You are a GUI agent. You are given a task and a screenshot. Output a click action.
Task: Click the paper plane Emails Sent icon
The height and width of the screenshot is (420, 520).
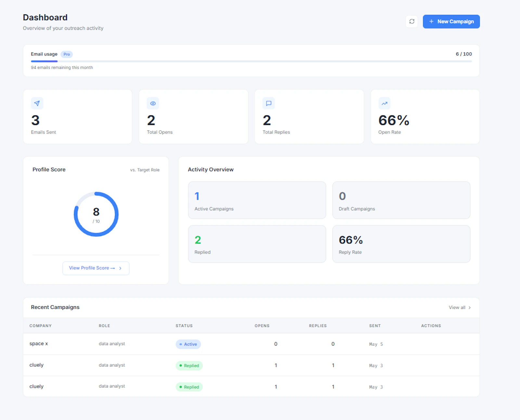(x=37, y=103)
